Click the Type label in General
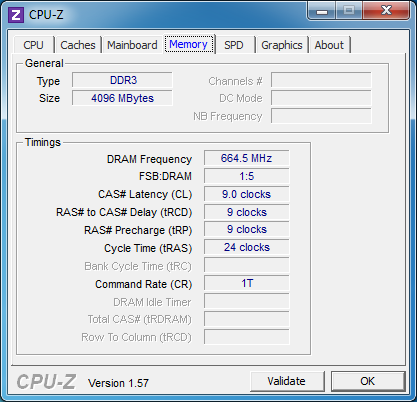This screenshot has width=417, height=402. (x=48, y=81)
